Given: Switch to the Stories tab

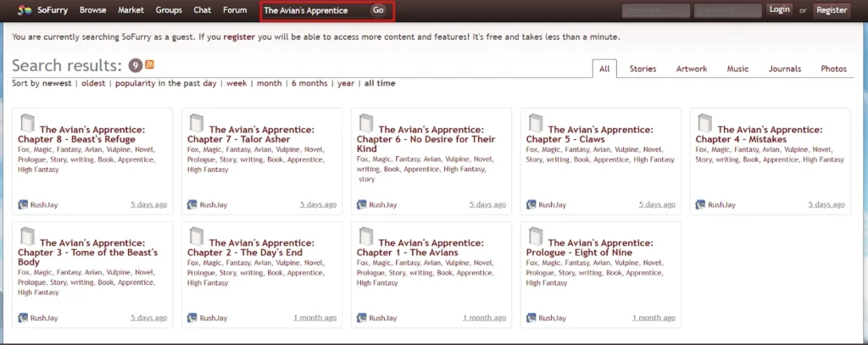Looking at the screenshot, I should tap(643, 69).
